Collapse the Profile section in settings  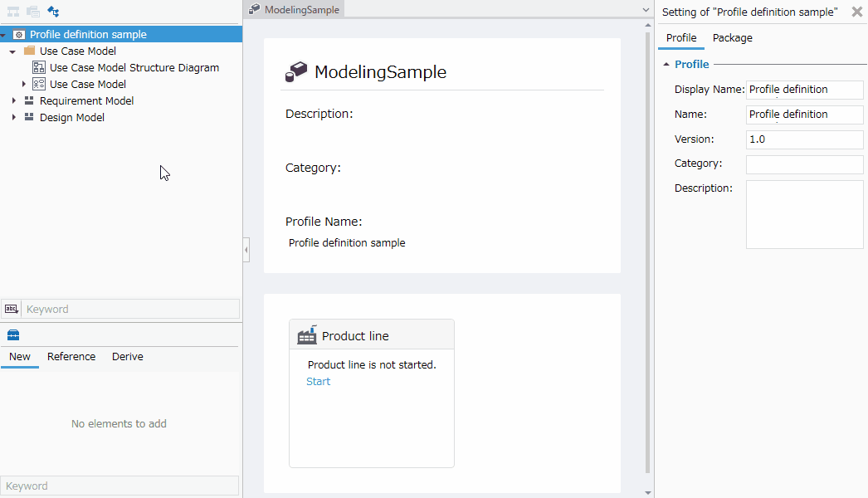pyautogui.click(x=666, y=64)
